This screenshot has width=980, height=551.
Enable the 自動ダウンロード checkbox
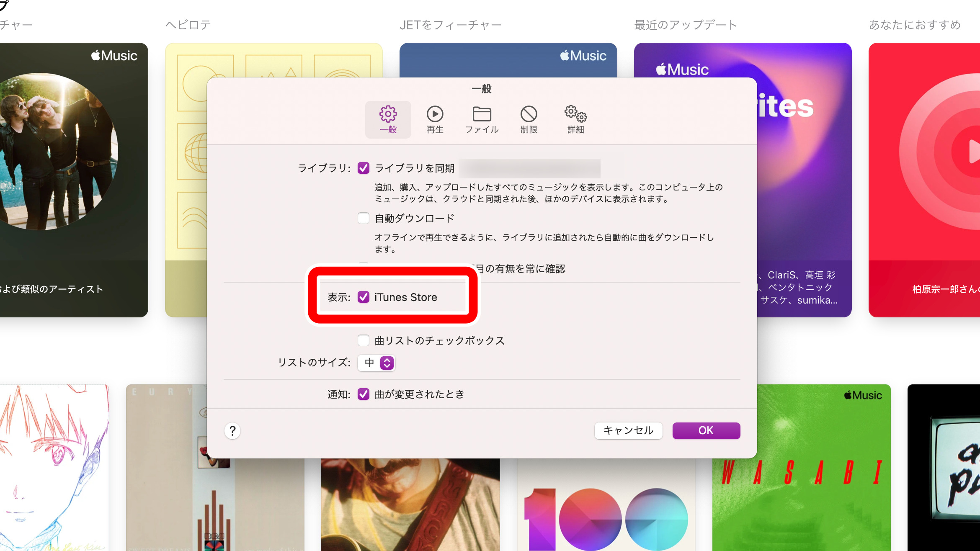(363, 218)
